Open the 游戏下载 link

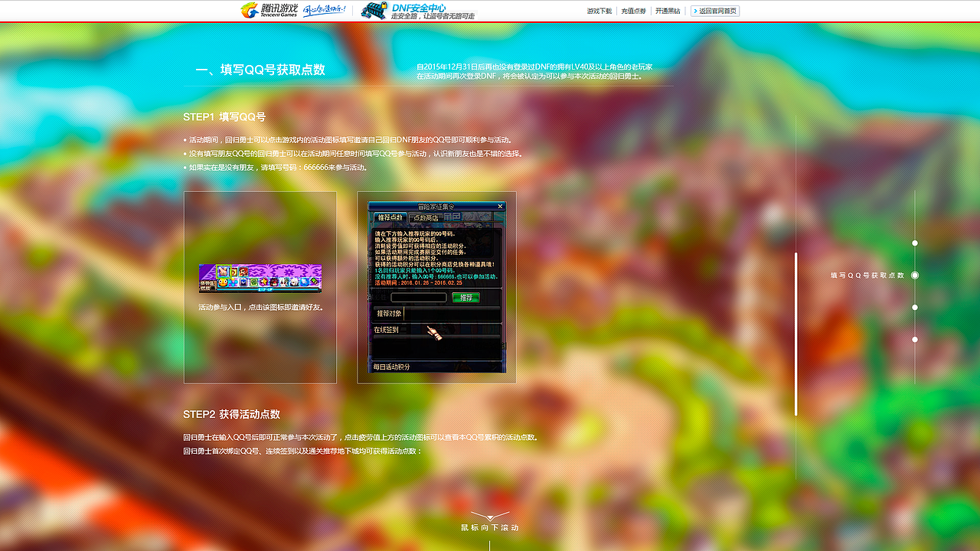point(599,11)
